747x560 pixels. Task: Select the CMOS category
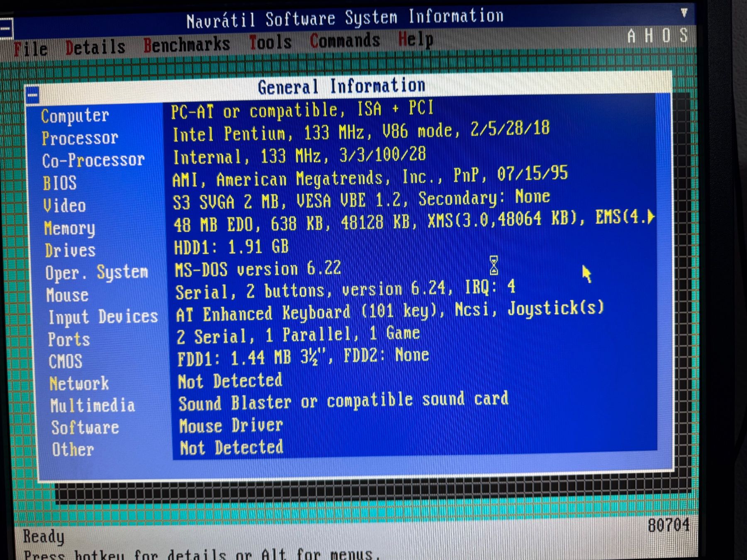tap(66, 361)
